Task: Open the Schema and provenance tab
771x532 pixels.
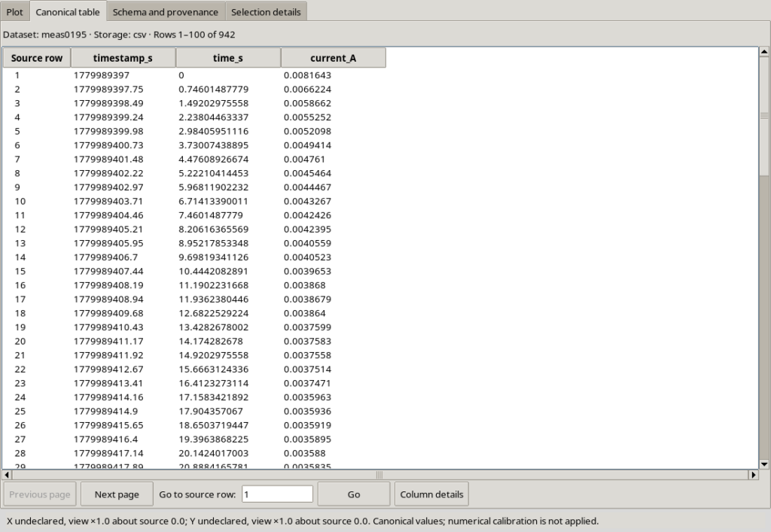Action: (x=165, y=12)
